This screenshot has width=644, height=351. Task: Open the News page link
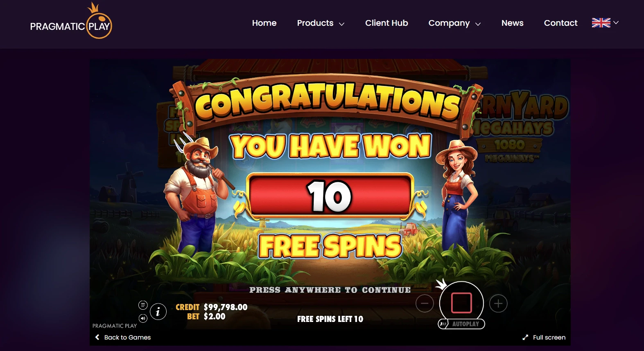pos(512,23)
